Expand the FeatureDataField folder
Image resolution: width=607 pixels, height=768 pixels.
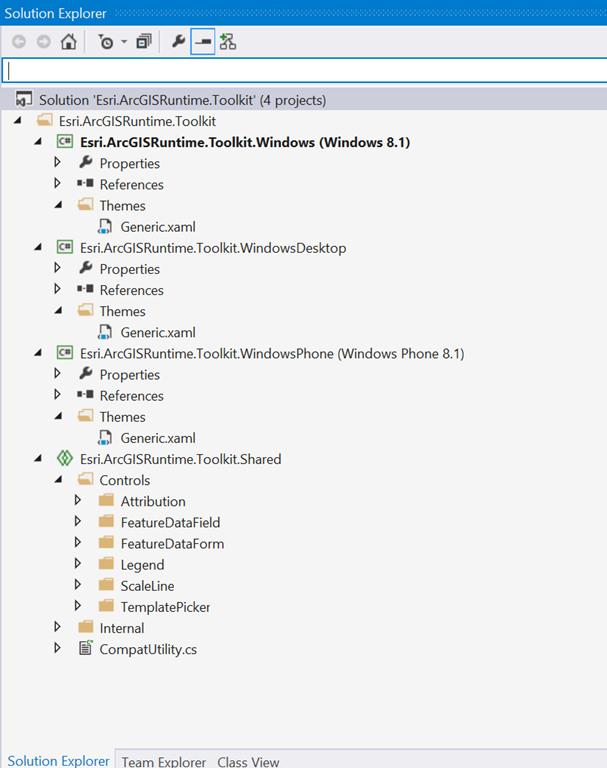(x=78, y=521)
